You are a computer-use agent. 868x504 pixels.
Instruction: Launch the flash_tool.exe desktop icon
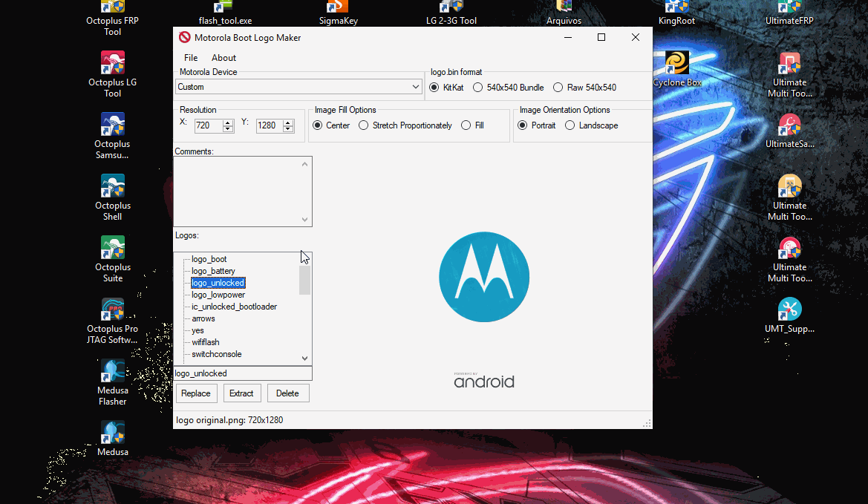click(225, 13)
